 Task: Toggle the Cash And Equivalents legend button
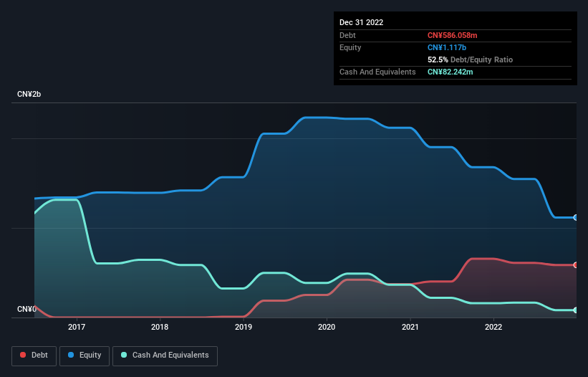point(165,355)
